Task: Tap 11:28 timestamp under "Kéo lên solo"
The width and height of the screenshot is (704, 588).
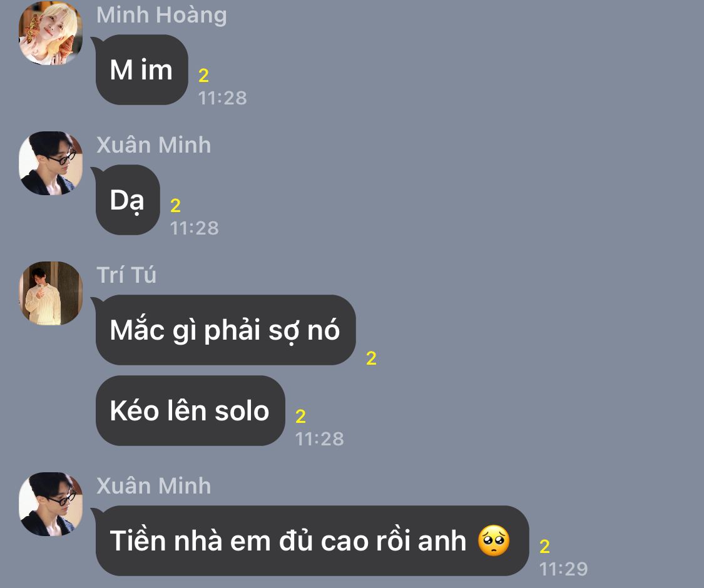Action: (x=319, y=439)
